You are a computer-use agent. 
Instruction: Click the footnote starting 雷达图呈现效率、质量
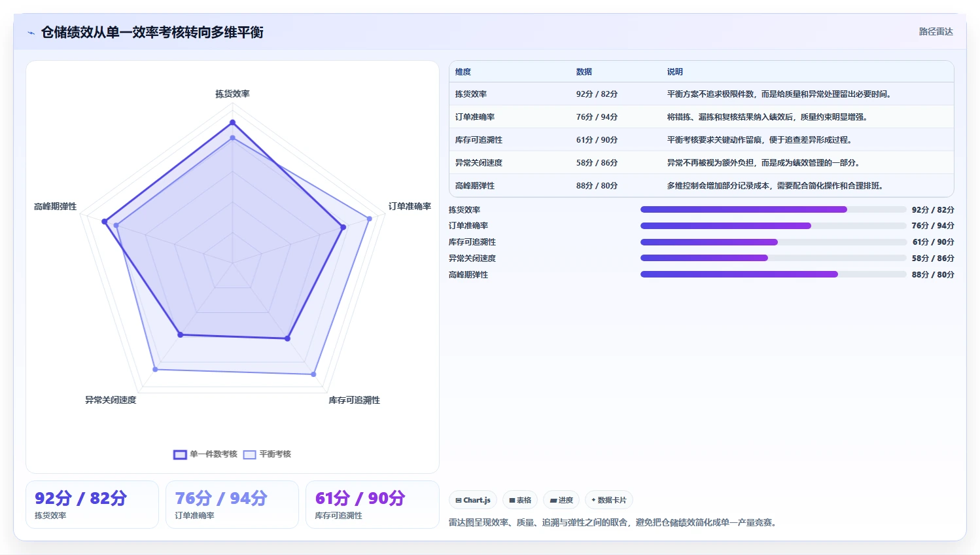click(x=612, y=522)
